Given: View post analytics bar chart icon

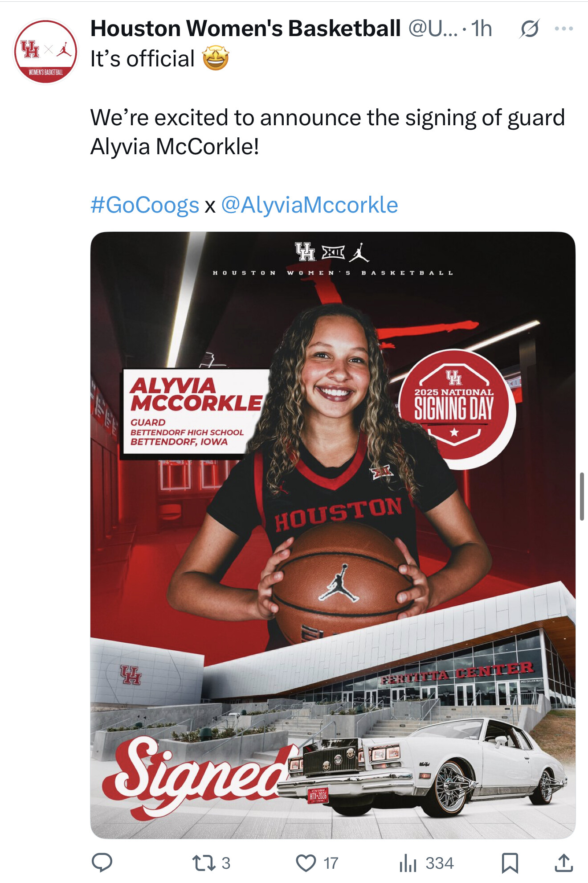Looking at the screenshot, I should [408, 863].
